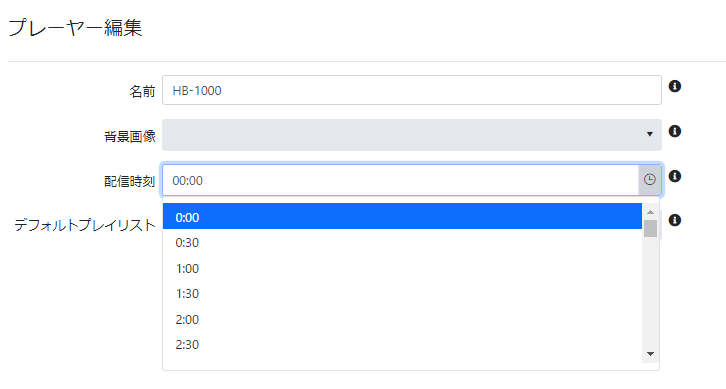Pick 2:30 from the time list

(x=402, y=345)
